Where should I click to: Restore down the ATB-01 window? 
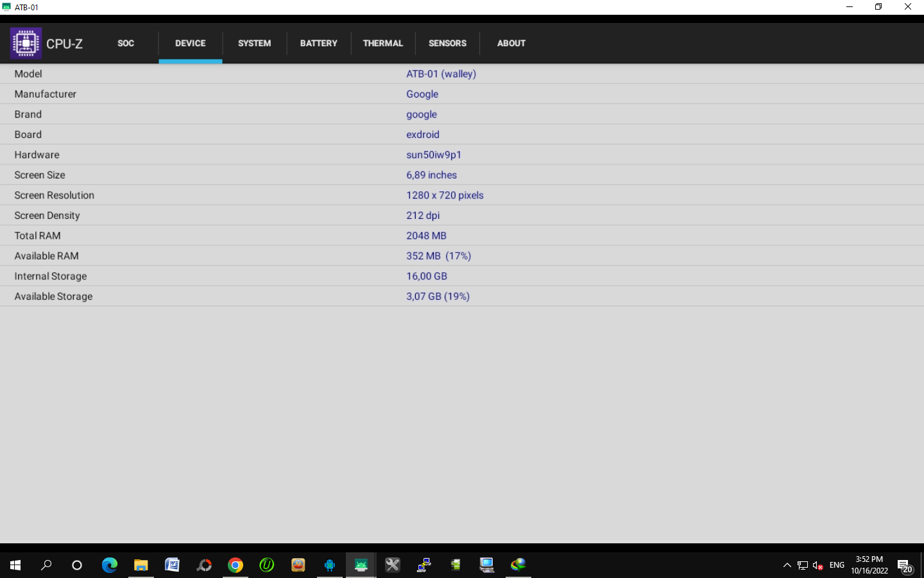(x=878, y=7)
